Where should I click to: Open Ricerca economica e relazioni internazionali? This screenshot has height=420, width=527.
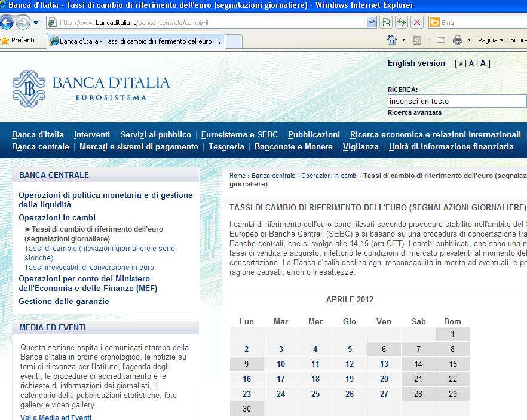[435, 135]
